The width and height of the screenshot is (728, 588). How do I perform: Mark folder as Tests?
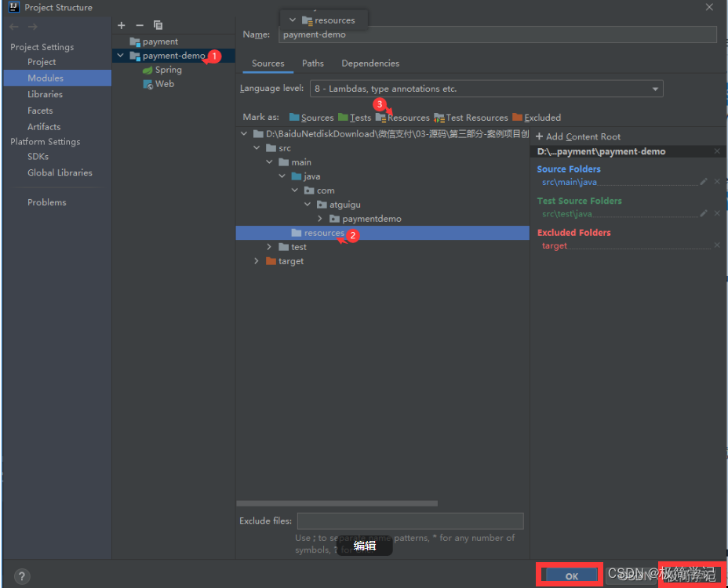coord(355,118)
